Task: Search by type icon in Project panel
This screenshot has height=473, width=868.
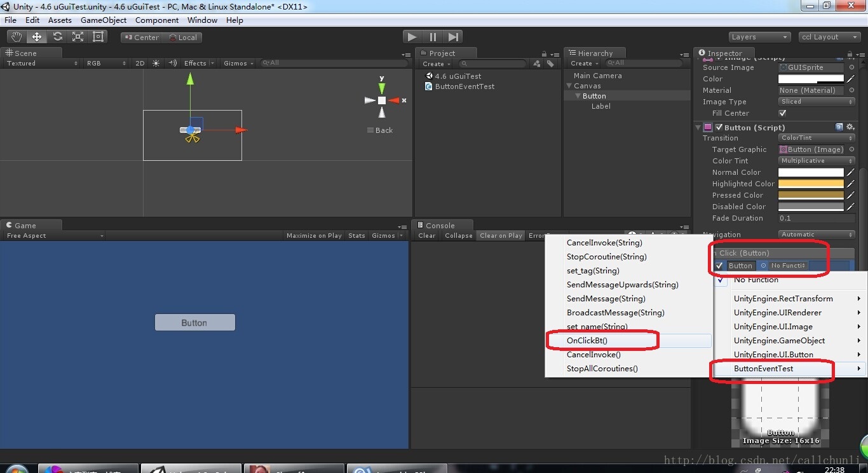Action: point(538,64)
